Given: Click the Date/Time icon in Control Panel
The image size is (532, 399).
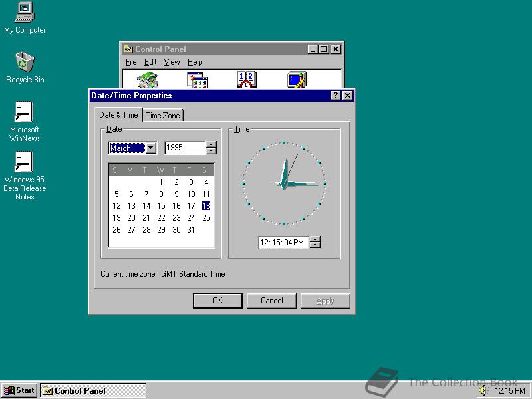Looking at the screenshot, I should (247, 80).
